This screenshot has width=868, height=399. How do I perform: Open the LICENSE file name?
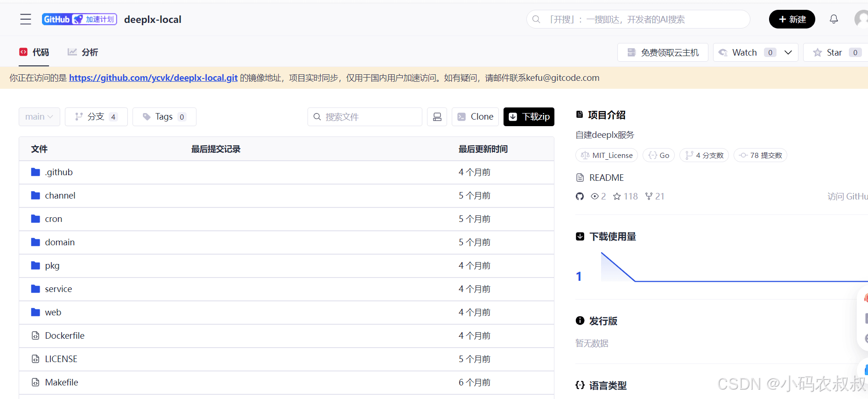[x=61, y=359]
